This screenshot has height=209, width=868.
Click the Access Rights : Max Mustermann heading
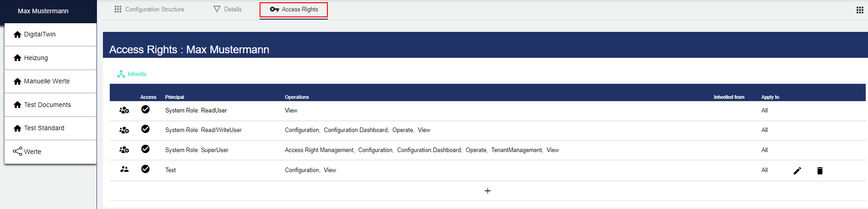(x=189, y=50)
